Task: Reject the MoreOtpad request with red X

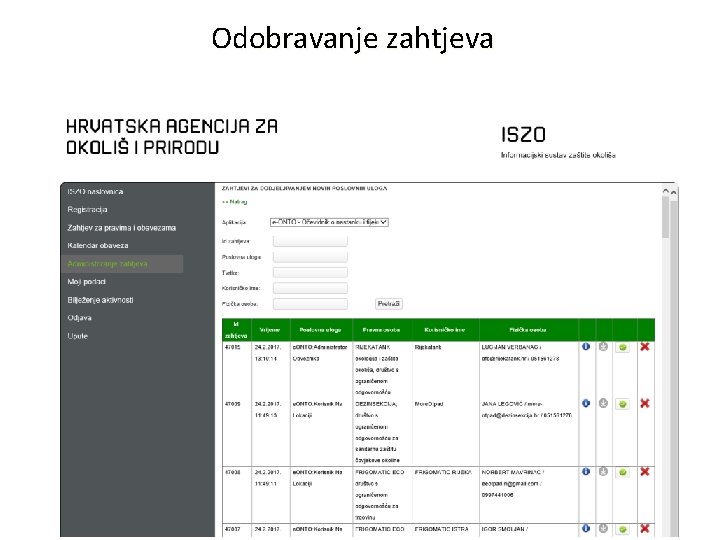Action: tap(645, 403)
